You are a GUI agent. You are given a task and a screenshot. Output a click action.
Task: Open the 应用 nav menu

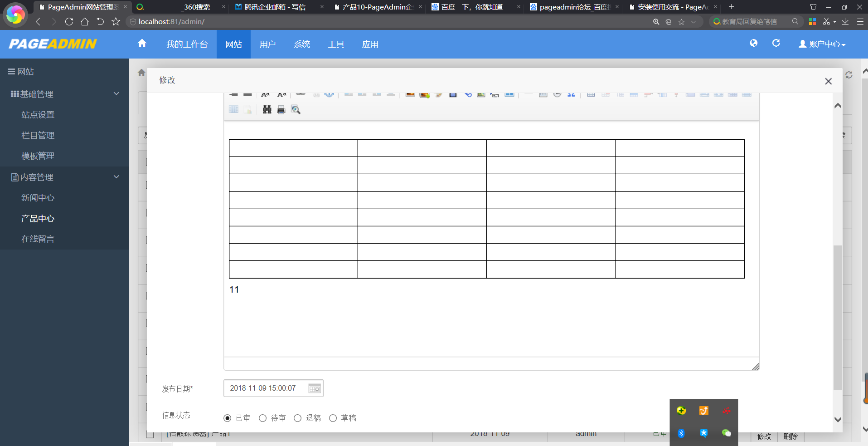(x=370, y=44)
